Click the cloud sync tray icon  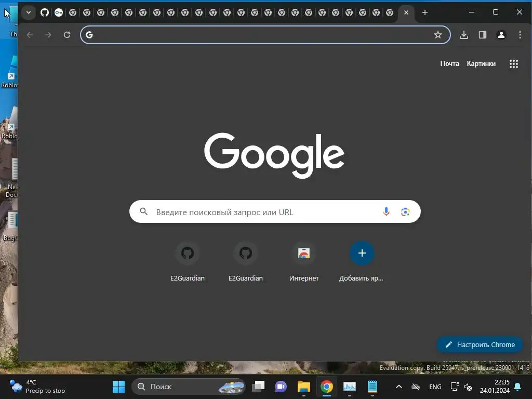415,387
